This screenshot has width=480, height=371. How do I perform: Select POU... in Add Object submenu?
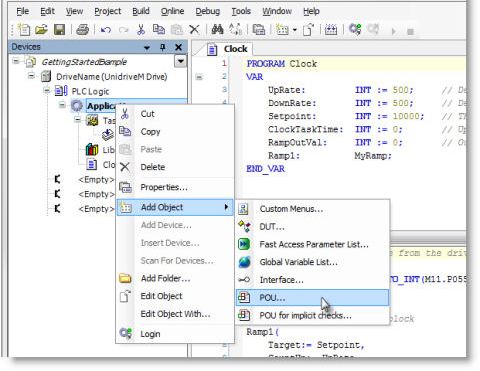click(312, 297)
